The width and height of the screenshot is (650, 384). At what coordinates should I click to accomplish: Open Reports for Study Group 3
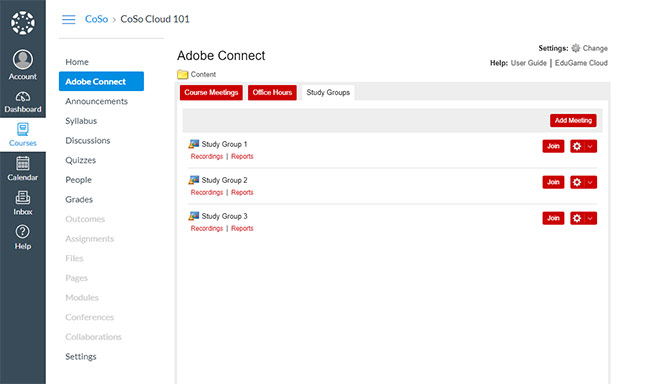click(x=242, y=228)
